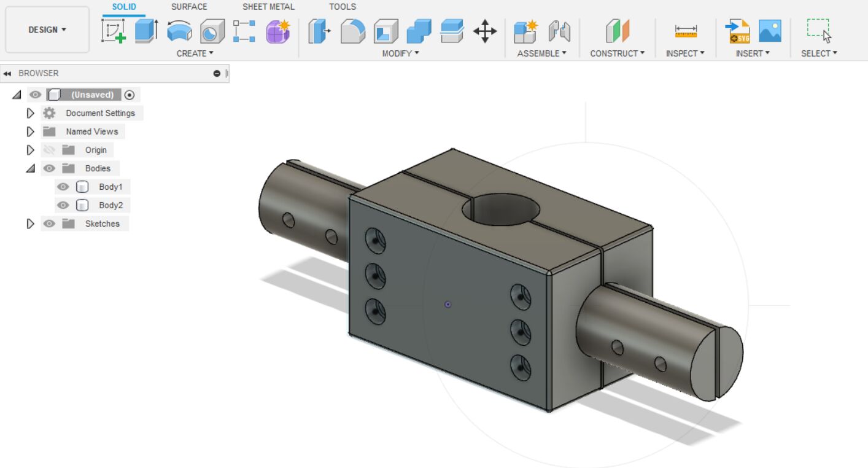The width and height of the screenshot is (868, 468).
Task: Hide Body1 using its eye icon
Action: click(63, 187)
